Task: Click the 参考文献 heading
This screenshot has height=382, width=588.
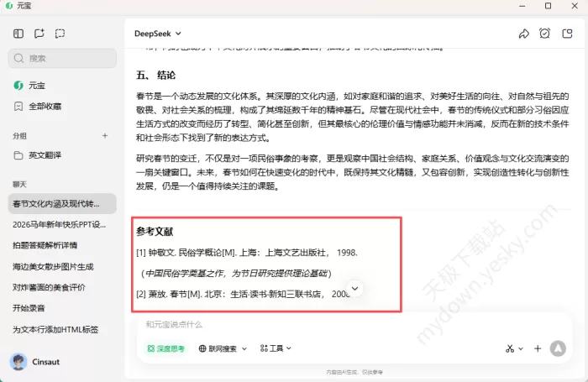Action: 155,232
